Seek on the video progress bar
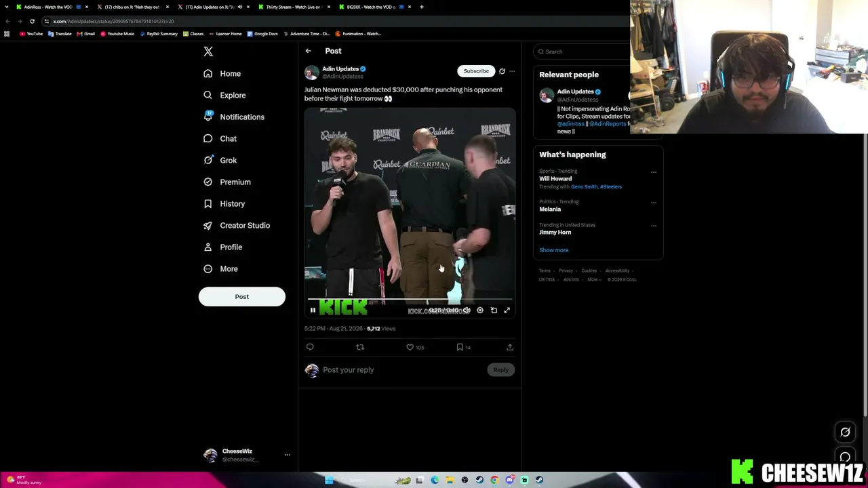 tap(410, 299)
